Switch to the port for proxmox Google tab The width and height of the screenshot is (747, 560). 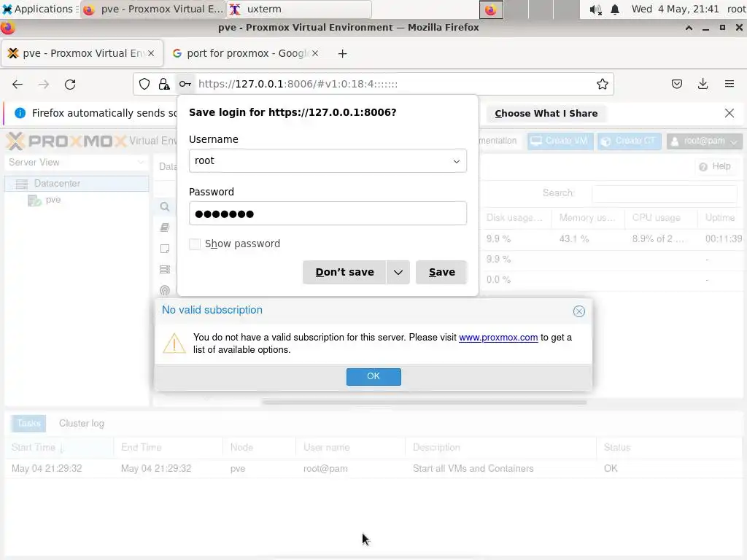pyautogui.click(x=246, y=53)
